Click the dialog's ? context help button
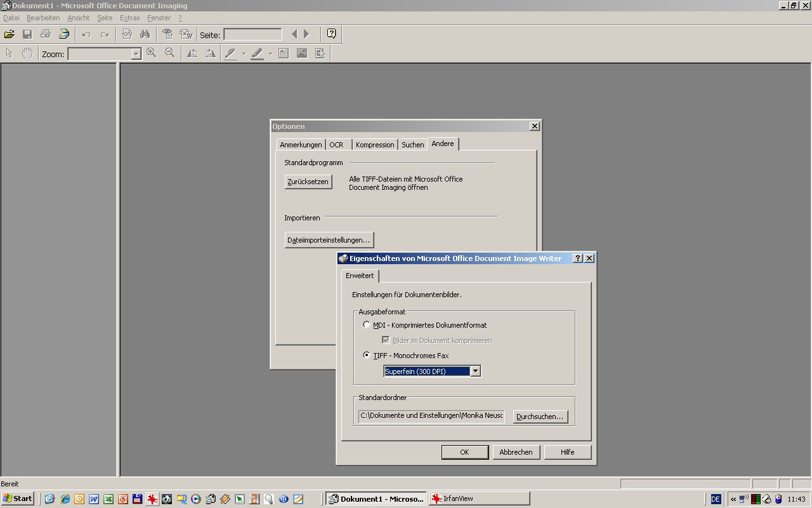This screenshot has width=812, height=508. click(x=577, y=258)
